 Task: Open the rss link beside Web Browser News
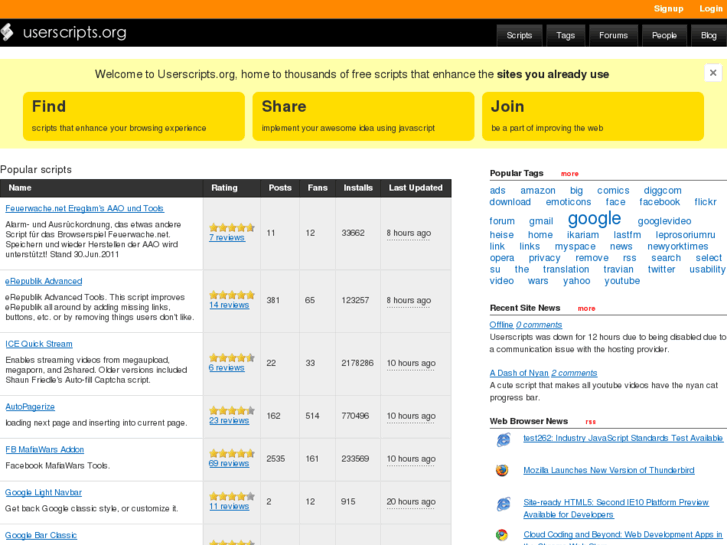[x=590, y=422]
